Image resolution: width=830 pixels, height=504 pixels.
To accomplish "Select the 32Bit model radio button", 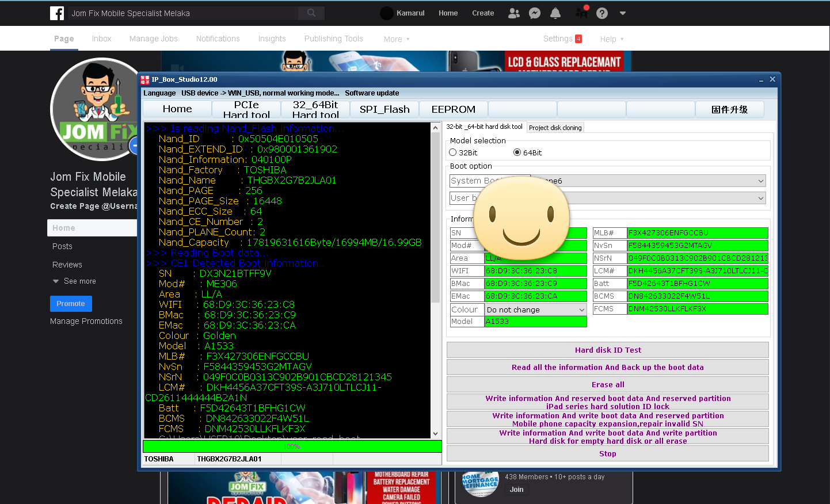I will tap(453, 152).
